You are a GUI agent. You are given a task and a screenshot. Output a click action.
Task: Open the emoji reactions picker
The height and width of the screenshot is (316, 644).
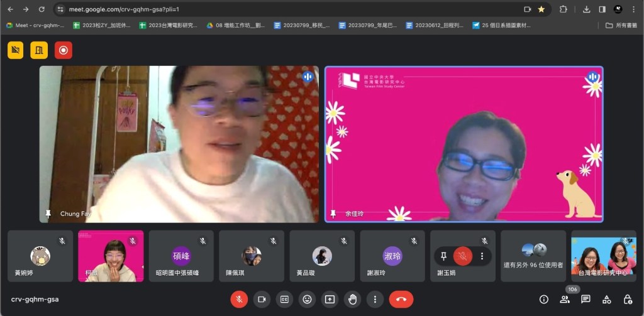tap(307, 300)
